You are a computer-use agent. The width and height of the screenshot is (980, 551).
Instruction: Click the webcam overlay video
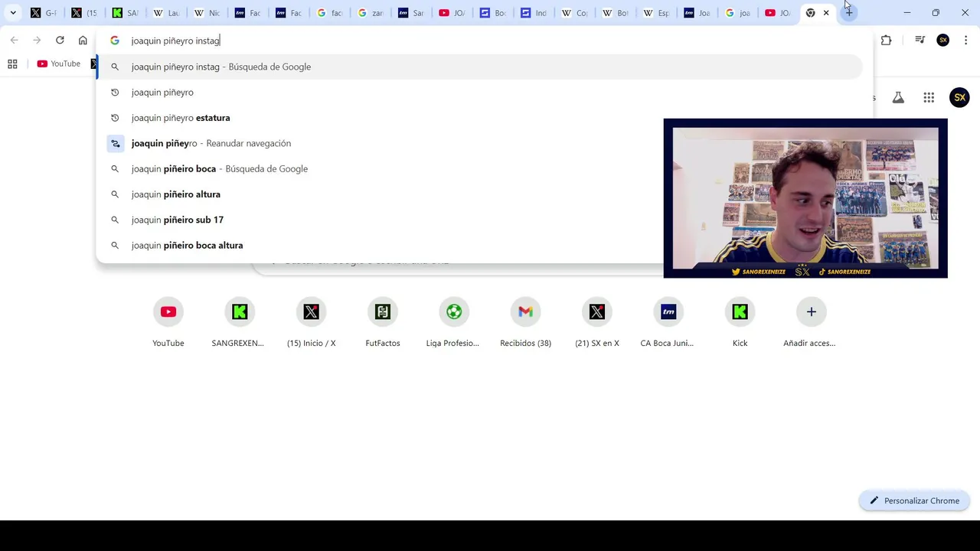click(805, 198)
